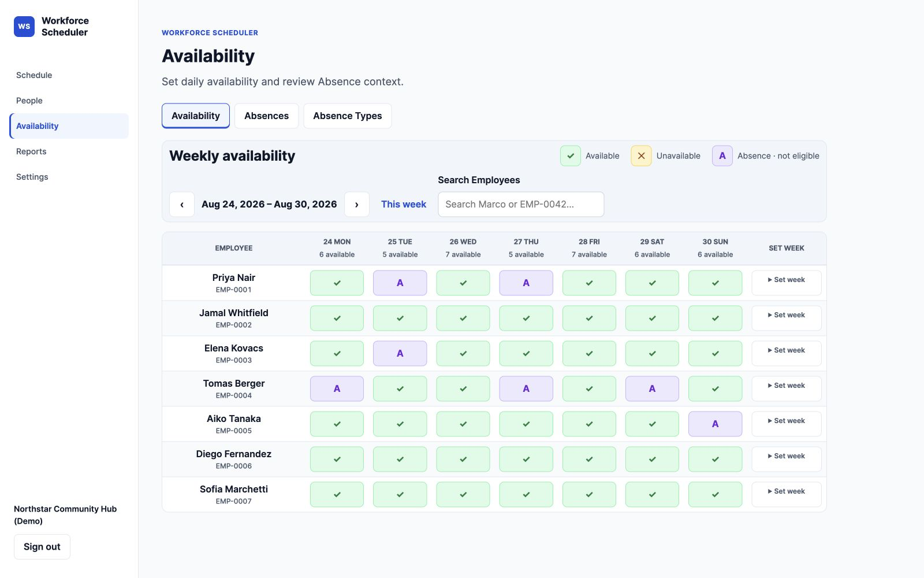Click the purple Absence legend swatch
Screen dimensions: 924x578
[722, 156]
